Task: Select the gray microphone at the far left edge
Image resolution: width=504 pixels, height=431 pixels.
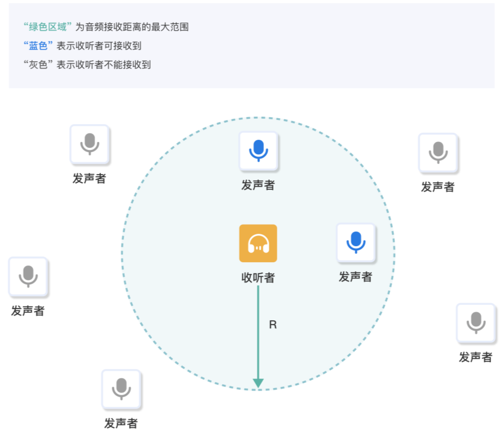Action: click(28, 276)
